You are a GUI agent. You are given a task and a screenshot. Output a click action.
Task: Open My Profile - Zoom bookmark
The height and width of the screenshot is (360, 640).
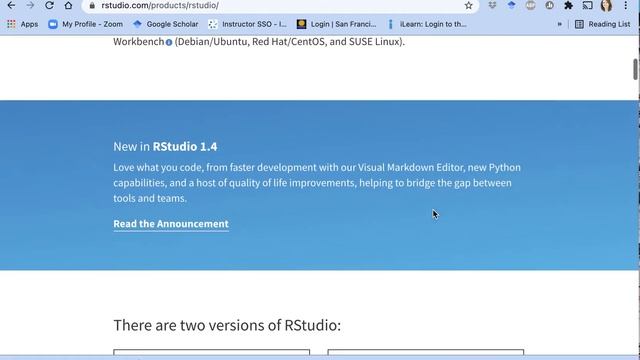85,24
